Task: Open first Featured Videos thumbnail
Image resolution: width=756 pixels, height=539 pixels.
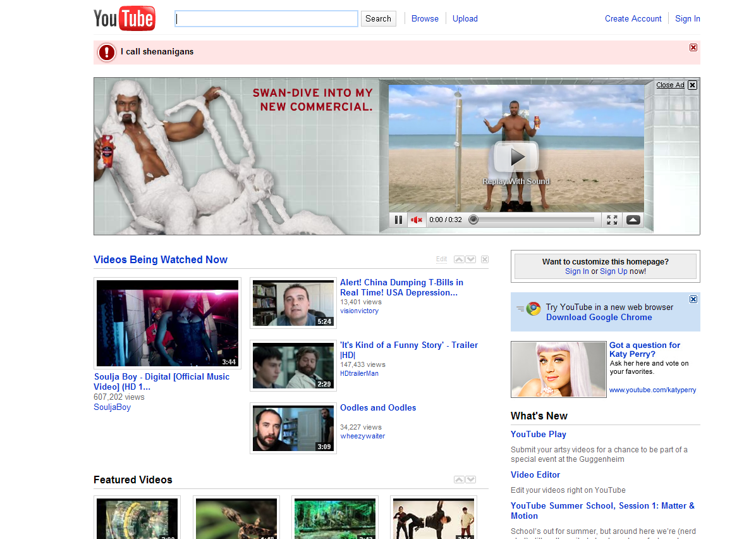Action: click(137, 517)
